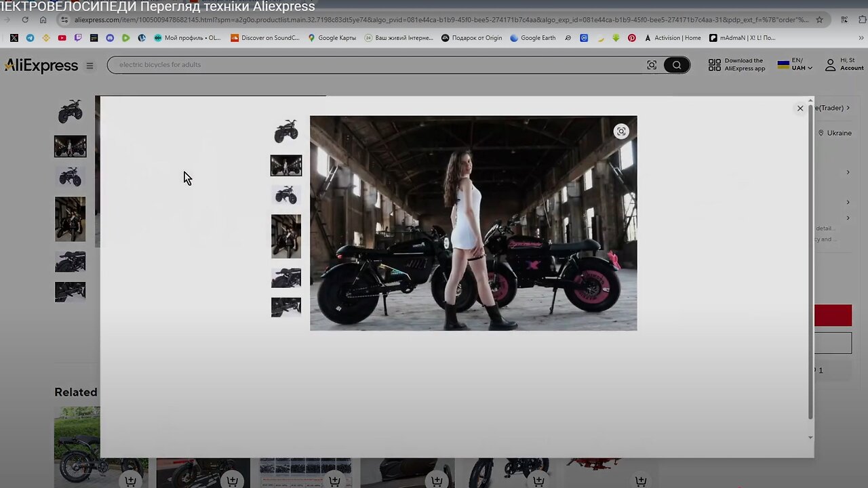Select sixth thumbnail in overlay strip
Image resolution: width=868 pixels, height=488 pixels.
tap(286, 307)
